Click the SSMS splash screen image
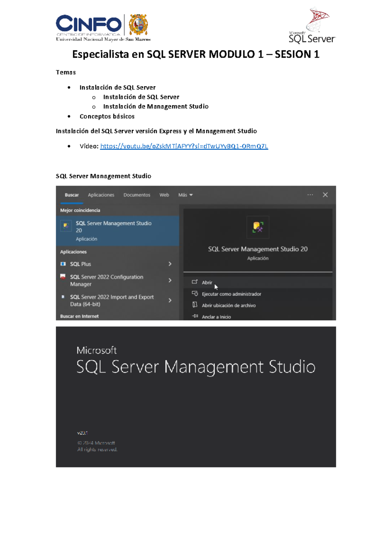This screenshot has height=554, width=392. (x=196, y=397)
